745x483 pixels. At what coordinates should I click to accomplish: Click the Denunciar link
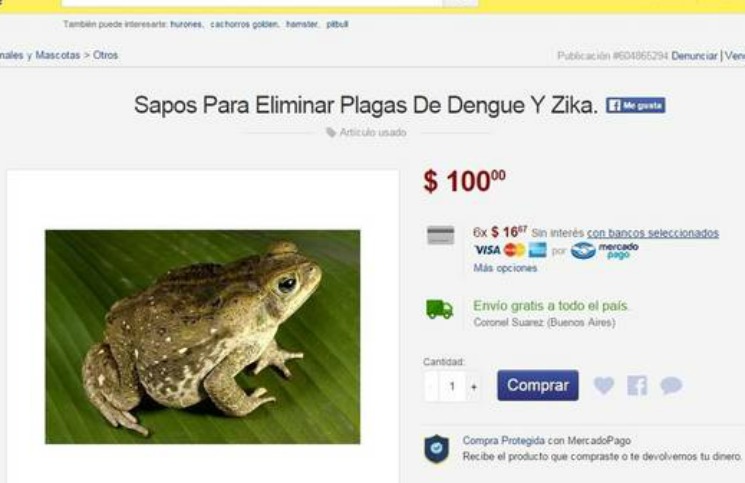click(x=694, y=56)
